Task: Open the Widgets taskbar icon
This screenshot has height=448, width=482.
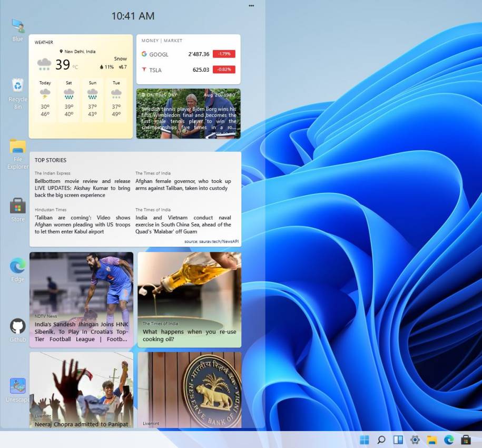Action: tap(398, 440)
